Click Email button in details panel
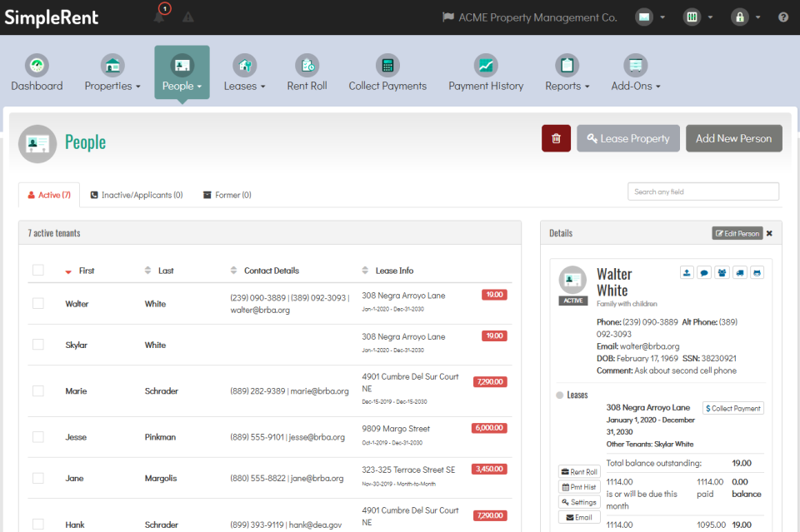 coord(579,517)
